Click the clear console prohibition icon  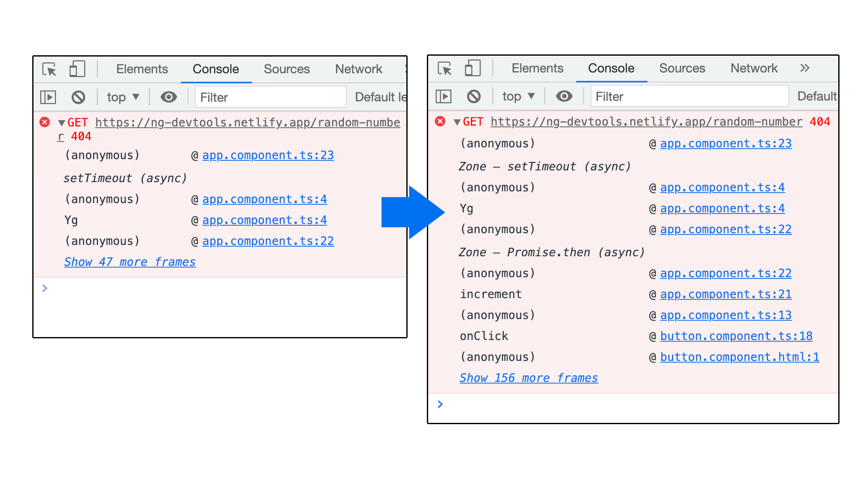pos(78,96)
